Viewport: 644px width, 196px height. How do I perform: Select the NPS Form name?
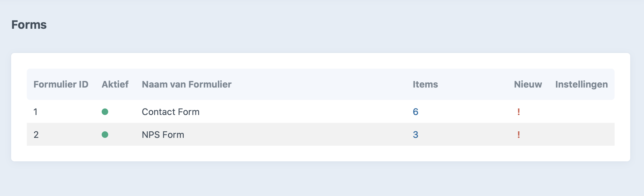[163, 135]
